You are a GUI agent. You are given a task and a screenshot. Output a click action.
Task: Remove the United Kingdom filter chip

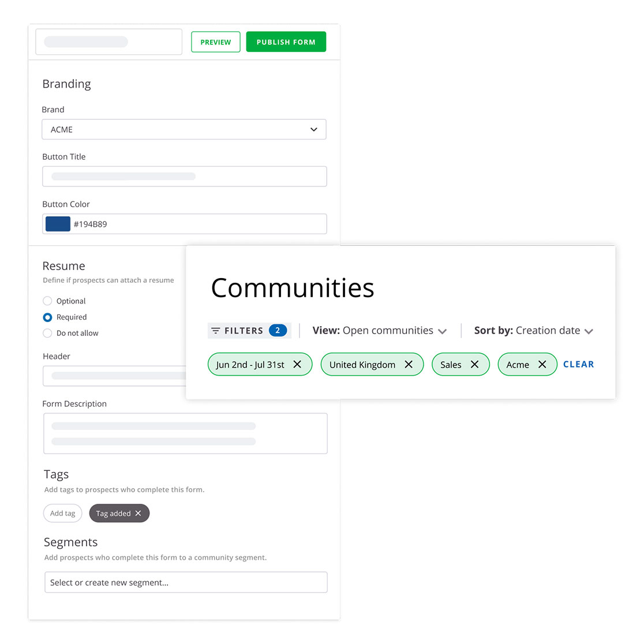click(x=409, y=364)
